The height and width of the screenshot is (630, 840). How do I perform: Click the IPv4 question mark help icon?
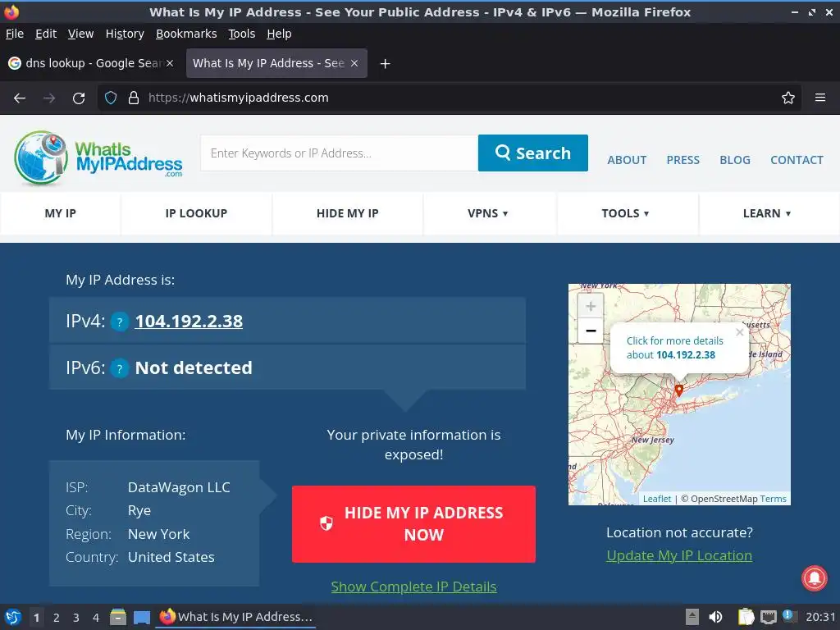click(x=120, y=322)
